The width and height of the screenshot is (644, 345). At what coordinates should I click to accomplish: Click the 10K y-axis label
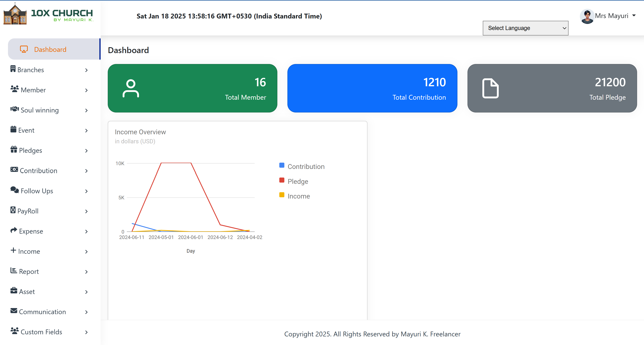click(x=120, y=163)
